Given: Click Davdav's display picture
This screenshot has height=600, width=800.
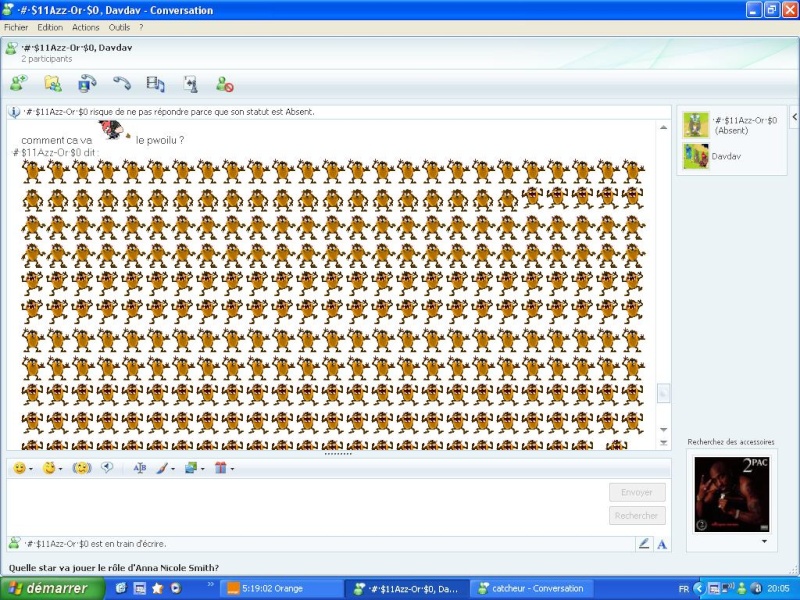Looking at the screenshot, I should pos(696,156).
